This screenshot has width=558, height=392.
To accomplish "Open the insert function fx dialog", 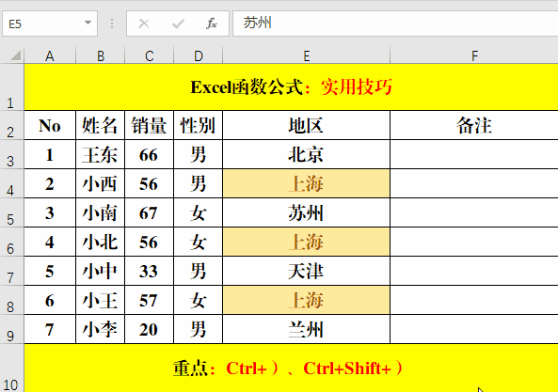I will [x=212, y=24].
